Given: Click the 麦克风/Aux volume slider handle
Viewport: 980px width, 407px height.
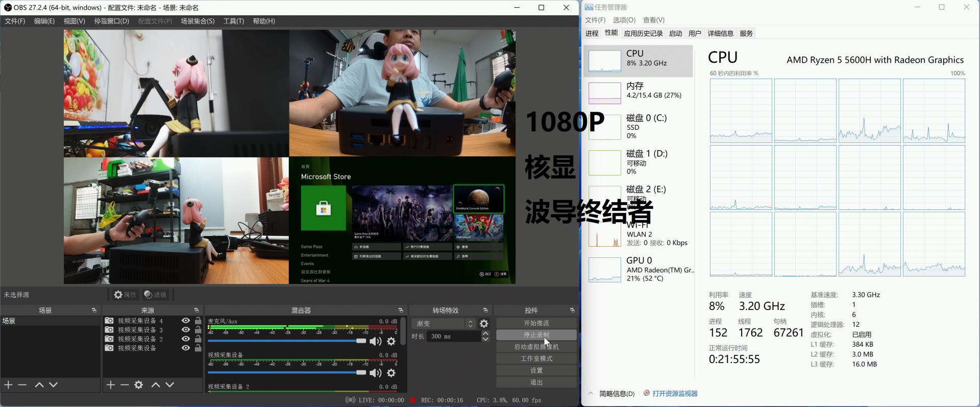Looking at the screenshot, I should tap(361, 341).
